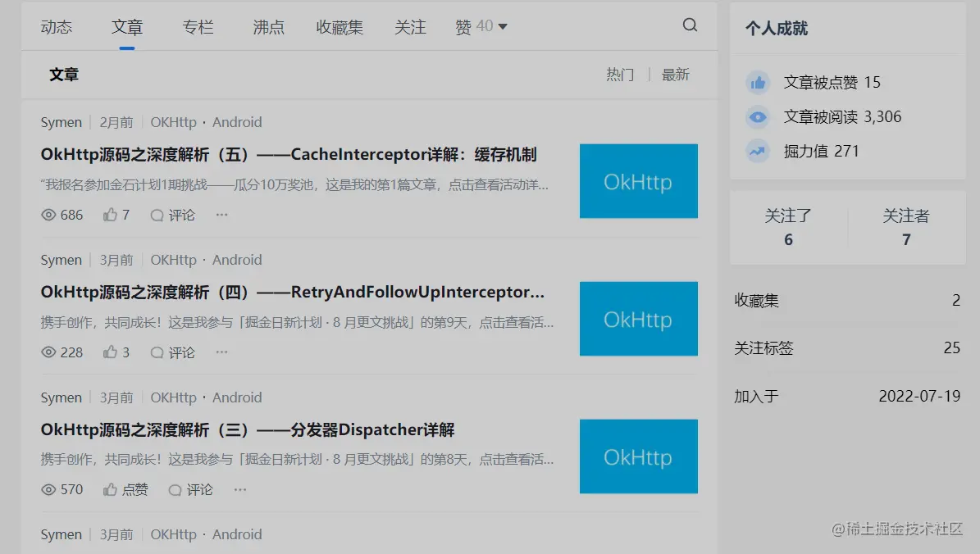Expand more actions on the Dispatcher article

(x=239, y=489)
